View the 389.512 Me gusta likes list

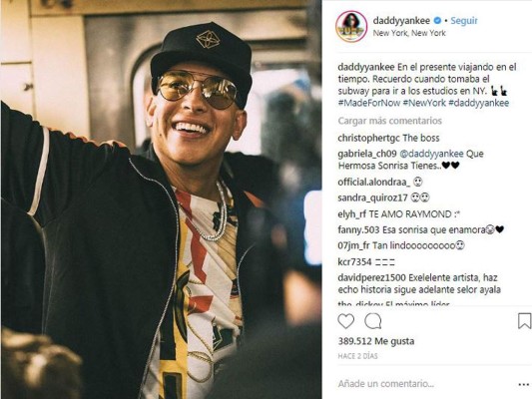tap(376, 341)
